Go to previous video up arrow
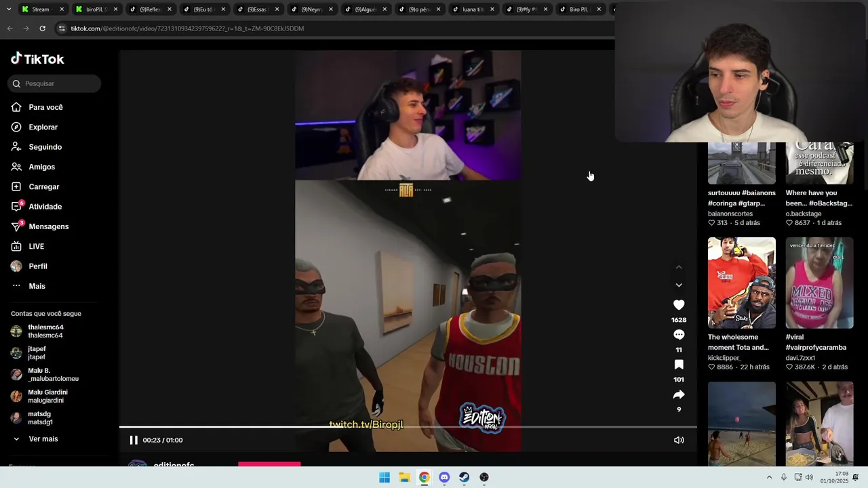 [679, 267]
